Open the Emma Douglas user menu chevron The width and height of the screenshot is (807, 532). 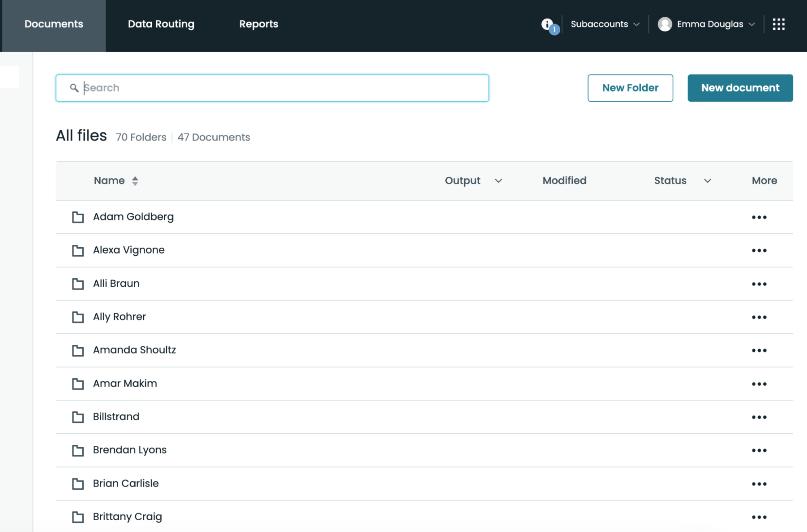click(752, 24)
